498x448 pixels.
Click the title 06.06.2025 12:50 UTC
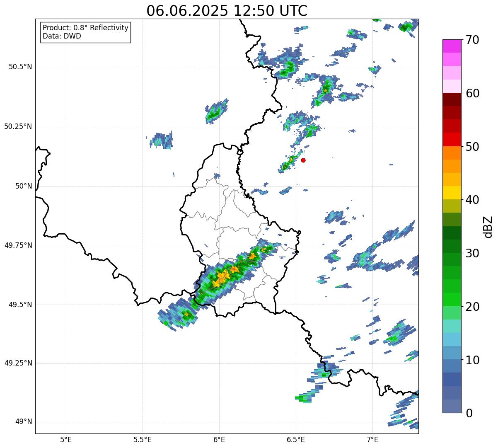click(x=227, y=11)
